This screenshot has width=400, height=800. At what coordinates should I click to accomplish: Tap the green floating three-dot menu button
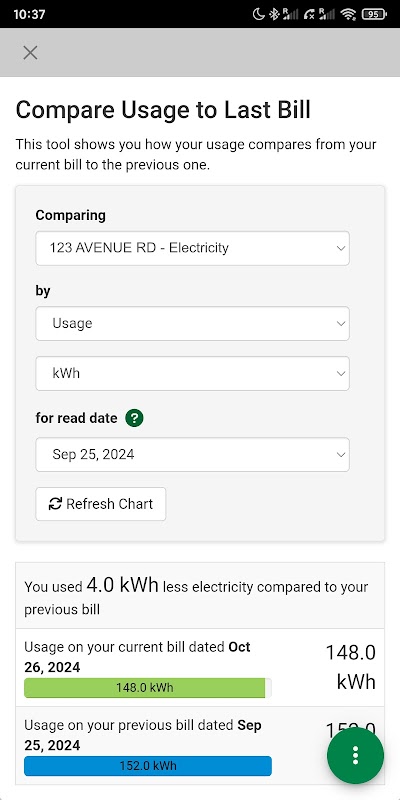(x=355, y=756)
